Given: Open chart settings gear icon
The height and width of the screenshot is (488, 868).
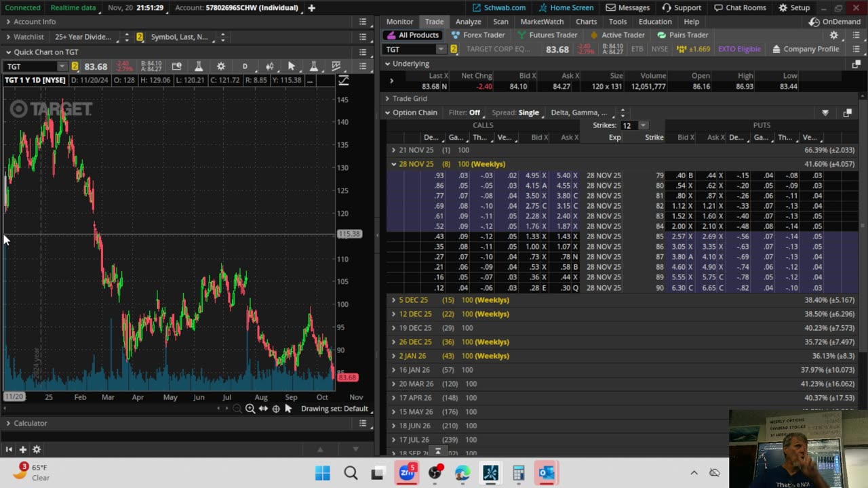Looking at the screenshot, I should pos(220,66).
